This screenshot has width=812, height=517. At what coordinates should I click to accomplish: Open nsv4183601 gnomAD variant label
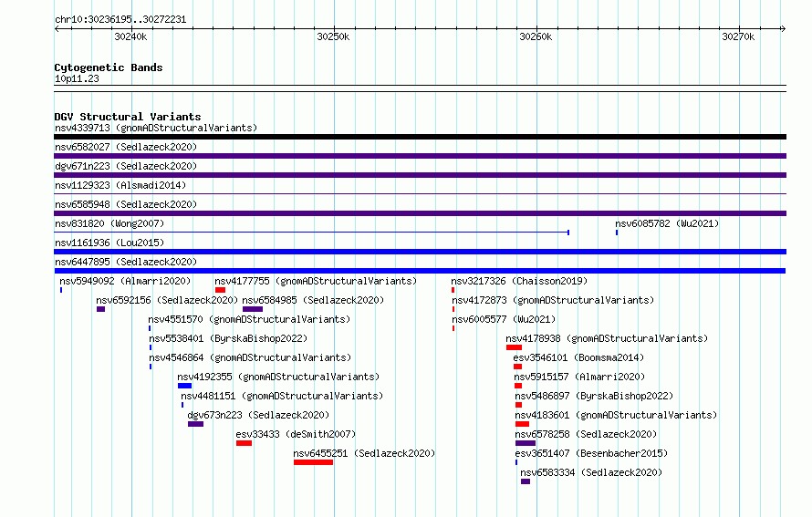click(x=616, y=415)
